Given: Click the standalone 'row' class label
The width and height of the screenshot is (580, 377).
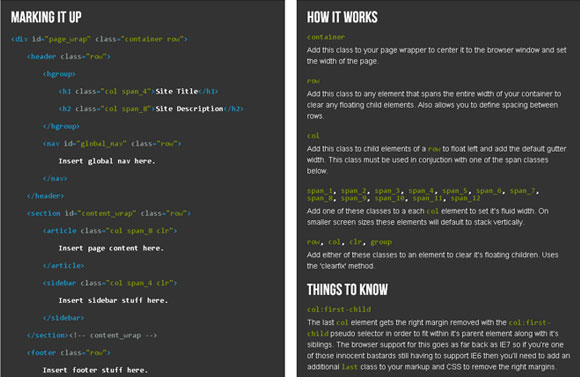Looking at the screenshot, I should 313,81.
